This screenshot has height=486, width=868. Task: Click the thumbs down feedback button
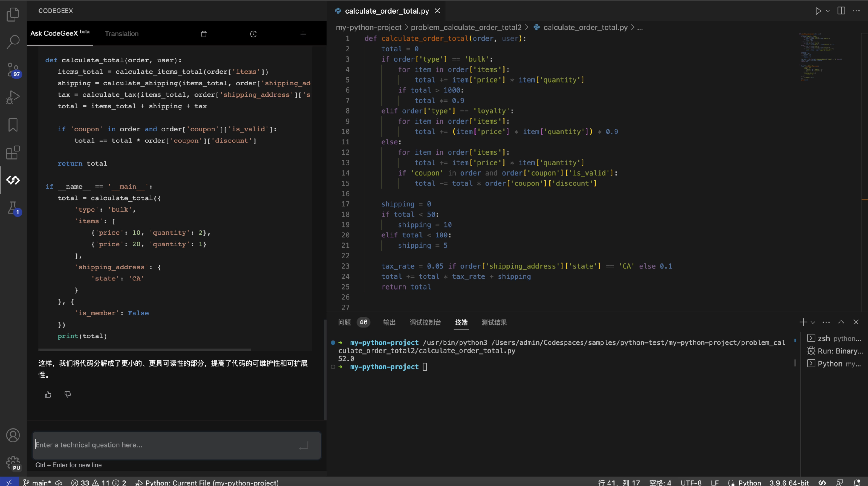coord(67,394)
